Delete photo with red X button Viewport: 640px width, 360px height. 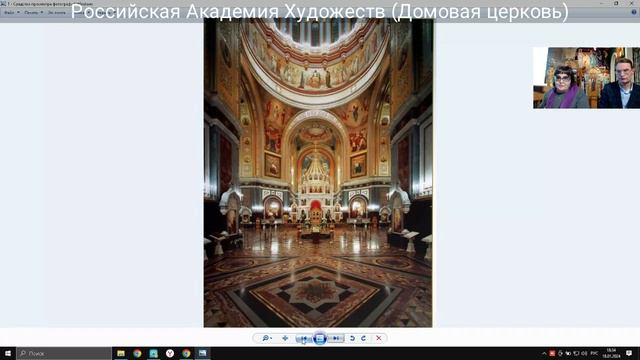pos(379,338)
